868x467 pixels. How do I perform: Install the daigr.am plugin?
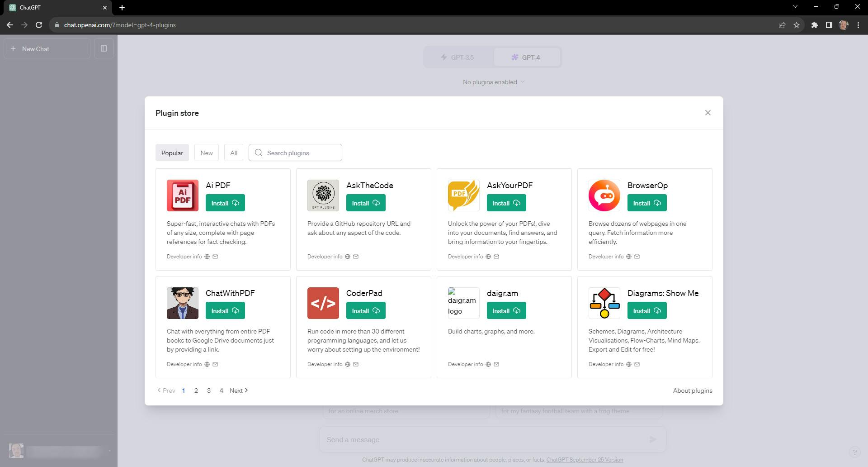click(506, 311)
